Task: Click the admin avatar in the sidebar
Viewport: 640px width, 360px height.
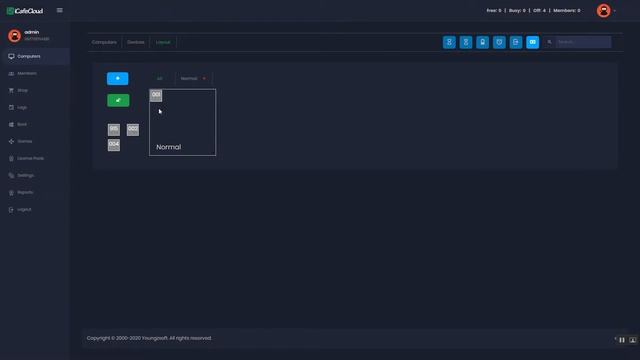Action: point(14,36)
